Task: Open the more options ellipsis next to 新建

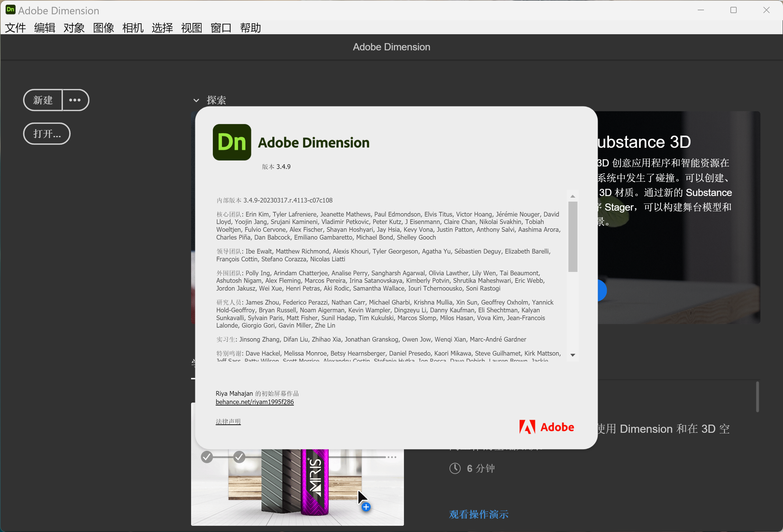Action: tap(75, 100)
